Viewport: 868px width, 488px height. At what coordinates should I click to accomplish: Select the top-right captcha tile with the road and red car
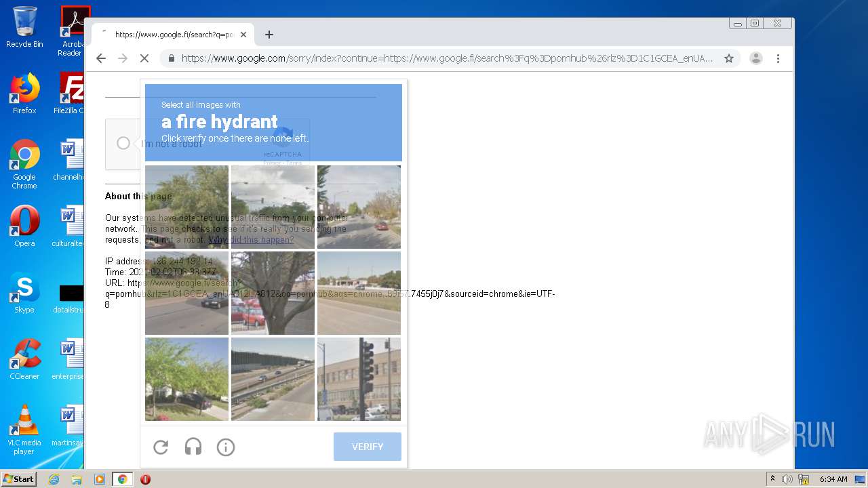click(x=359, y=207)
